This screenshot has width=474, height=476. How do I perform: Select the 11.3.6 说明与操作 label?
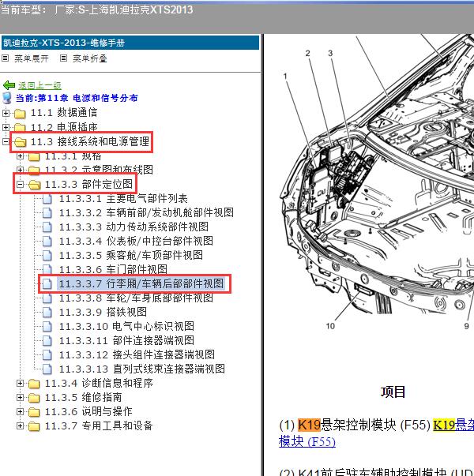pyautogui.click(x=88, y=411)
